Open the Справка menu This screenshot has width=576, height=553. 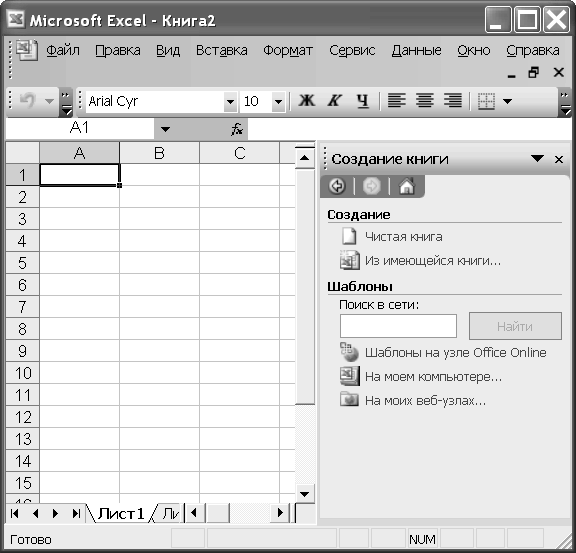tap(533, 50)
